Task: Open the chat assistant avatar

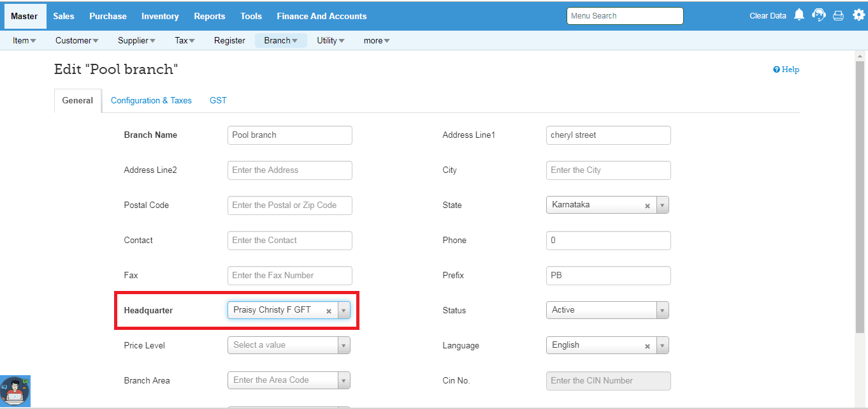Action: pyautogui.click(x=15, y=391)
